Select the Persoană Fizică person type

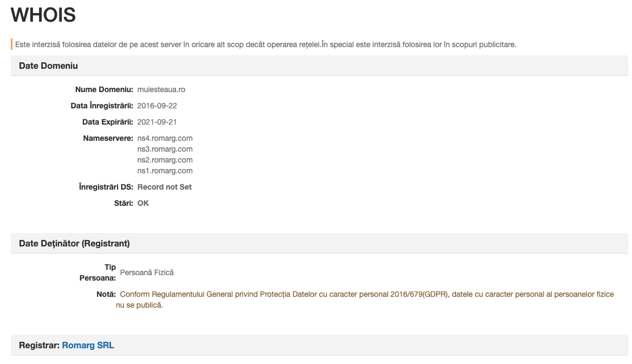pos(148,272)
